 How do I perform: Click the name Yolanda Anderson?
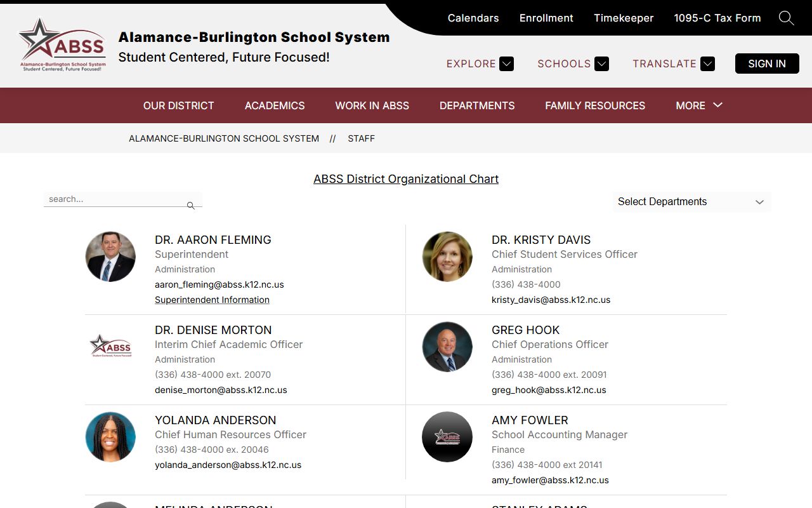click(x=216, y=420)
